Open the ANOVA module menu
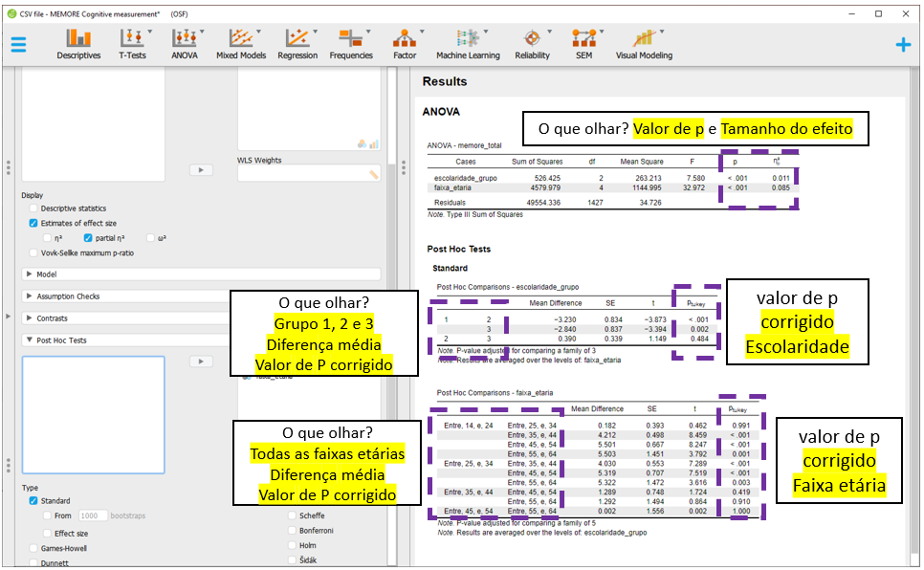Image resolution: width=924 pixels, height=570 pixels. point(185,44)
